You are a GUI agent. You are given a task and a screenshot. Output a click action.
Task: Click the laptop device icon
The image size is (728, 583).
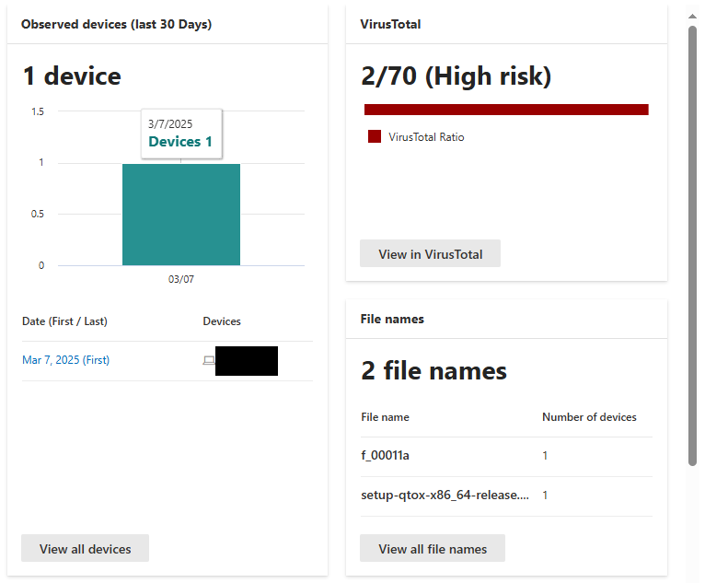(x=209, y=360)
